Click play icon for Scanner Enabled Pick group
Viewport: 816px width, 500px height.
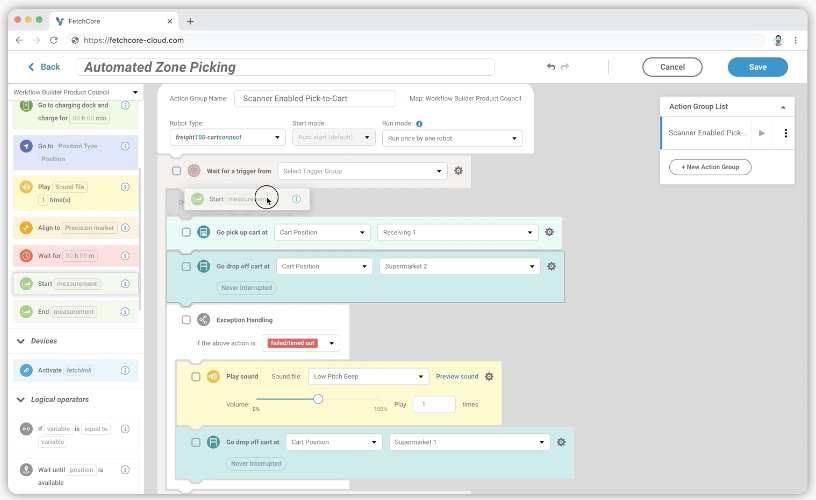coord(762,133)
